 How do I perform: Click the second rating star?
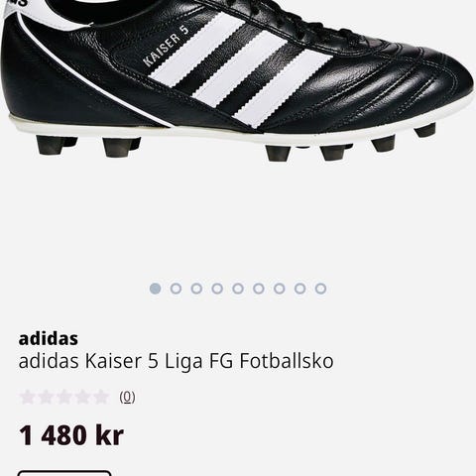tap(46, 397)
